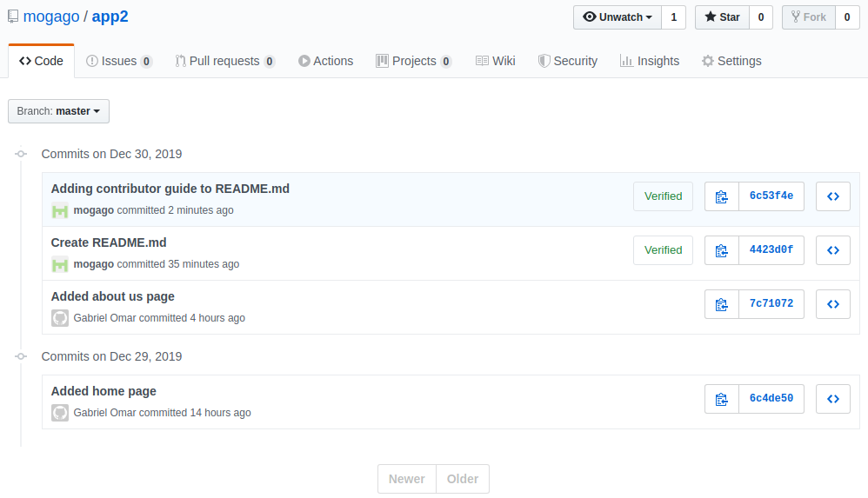Image resolution: width=868 pixels, height=498 pixels.
Task: Click mogago author name on 35 minutes ago commit
Action: coord(94,264)
